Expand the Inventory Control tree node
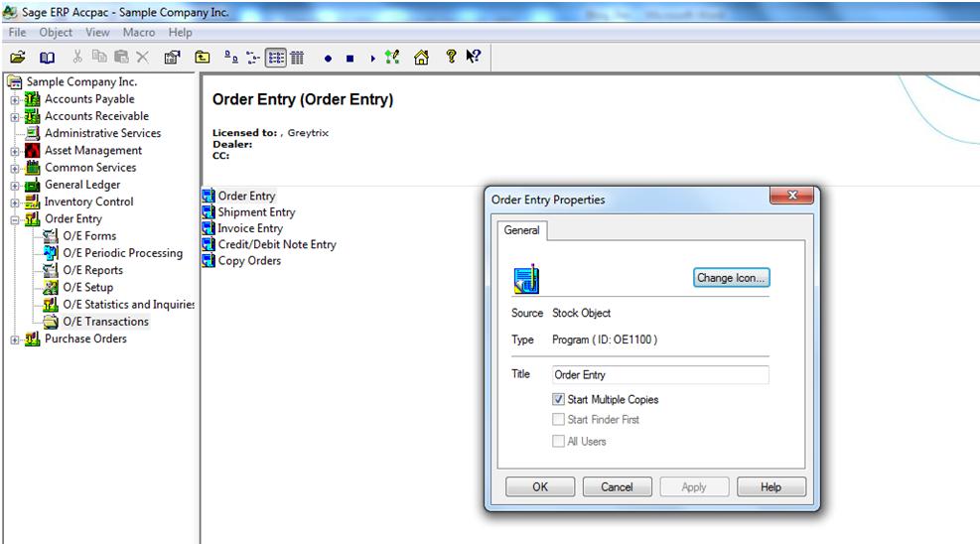Viewport: 980px width, 544px height. (14, 203)
